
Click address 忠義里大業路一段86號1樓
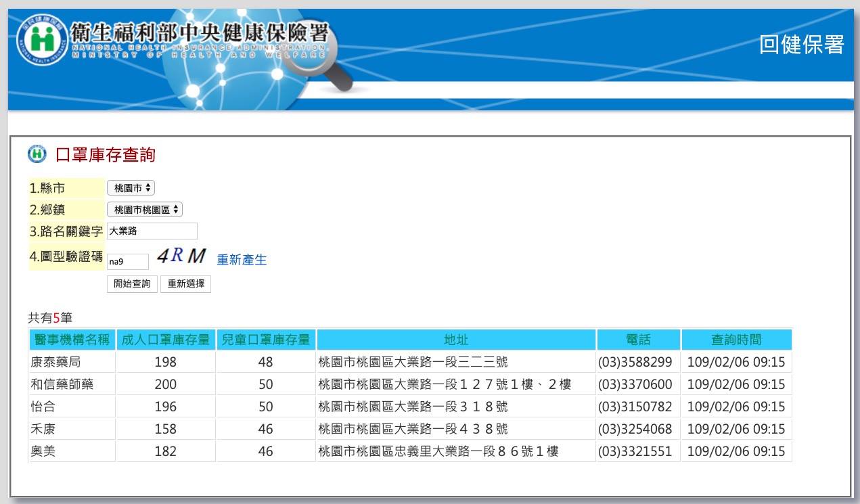point(438,451)
